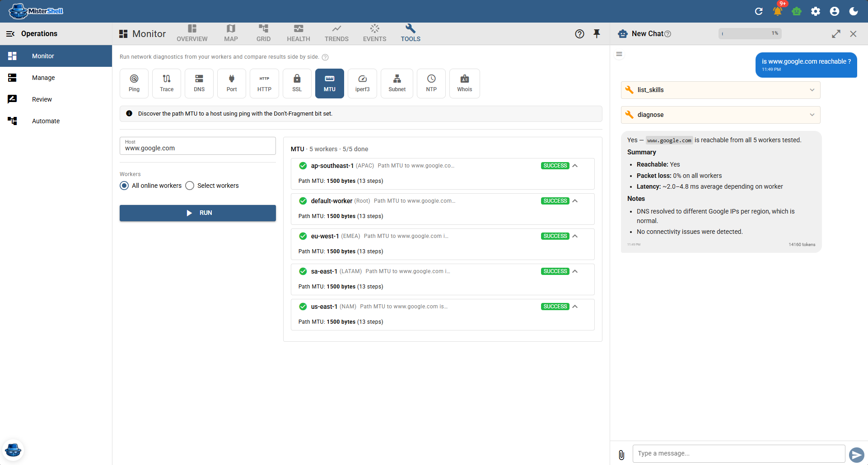
Task: Attach a file with paperclip icon
Action: [621, 455]
